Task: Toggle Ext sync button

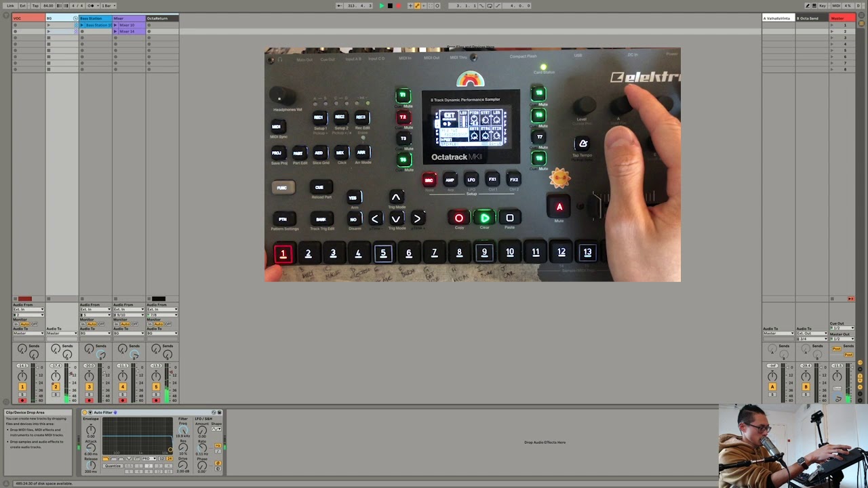Action: (23, 5)
